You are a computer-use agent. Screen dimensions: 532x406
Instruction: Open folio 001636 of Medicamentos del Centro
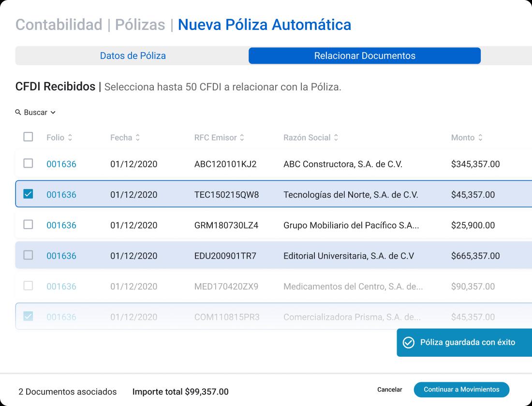[61, 287]
